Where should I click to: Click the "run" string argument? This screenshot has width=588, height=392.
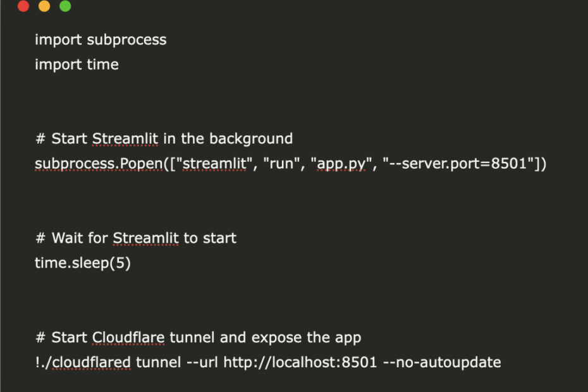click(x=281, y=164)
